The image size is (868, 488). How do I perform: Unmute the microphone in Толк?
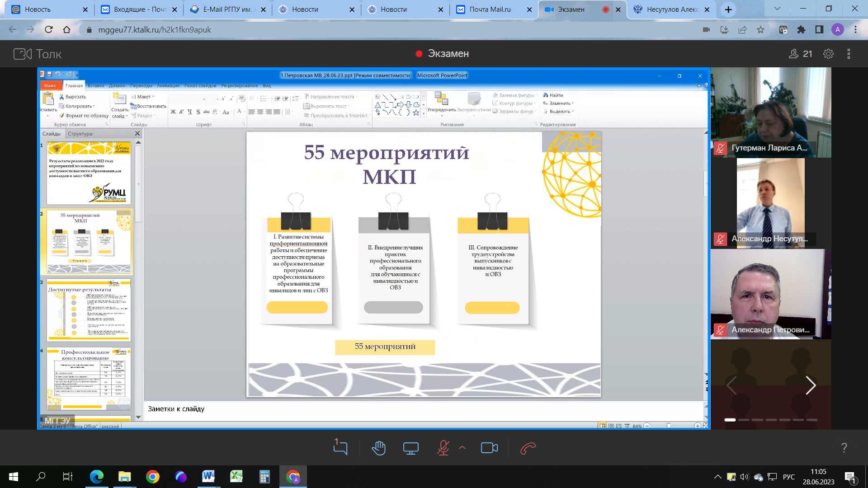point(443,448)
